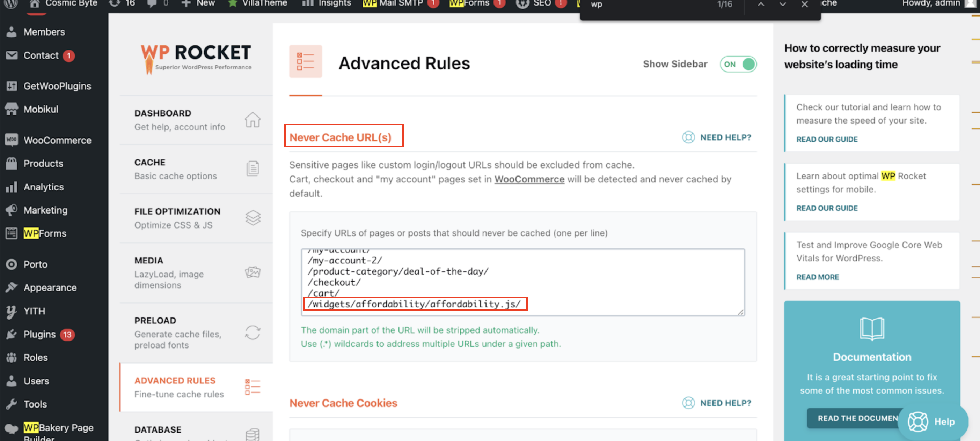Open Mobikul menu item
This screenshot has width=980, height=441.
point(41,109)
